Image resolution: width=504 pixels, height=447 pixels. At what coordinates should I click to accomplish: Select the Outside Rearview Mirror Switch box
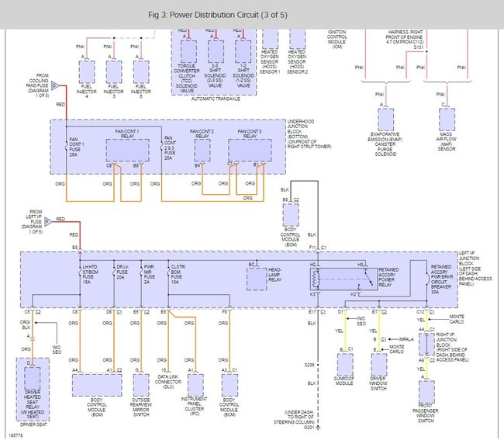click(141, 385)
